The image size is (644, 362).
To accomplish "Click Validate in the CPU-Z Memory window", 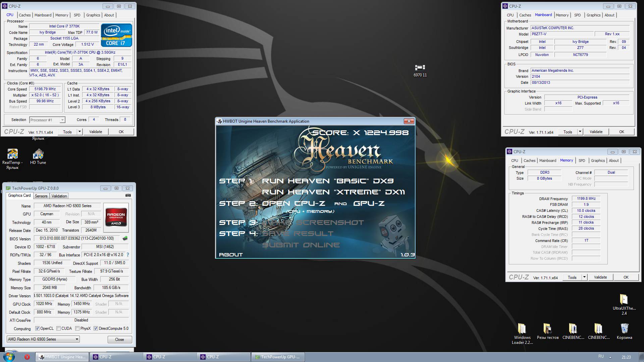I will 600,277.
